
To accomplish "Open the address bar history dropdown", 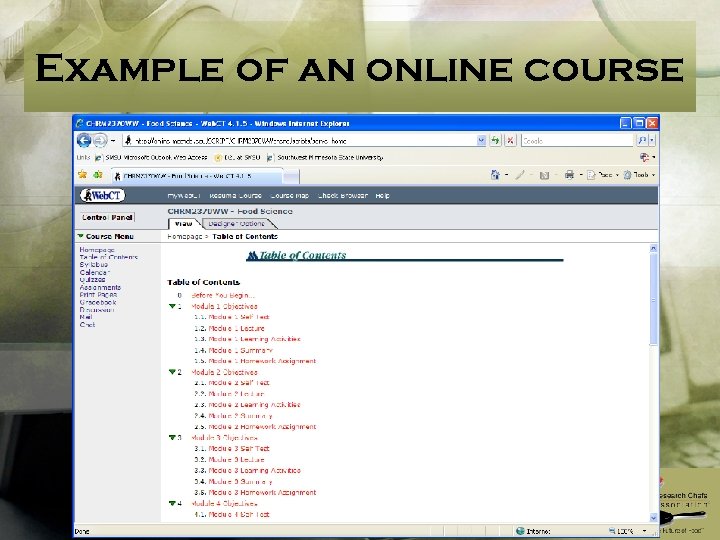I will coord(481,141).
